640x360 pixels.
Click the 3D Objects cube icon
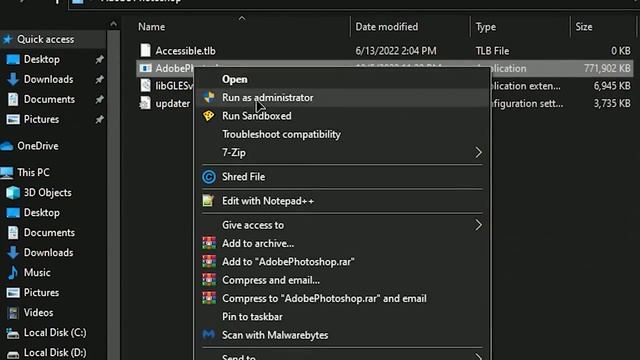13,192
